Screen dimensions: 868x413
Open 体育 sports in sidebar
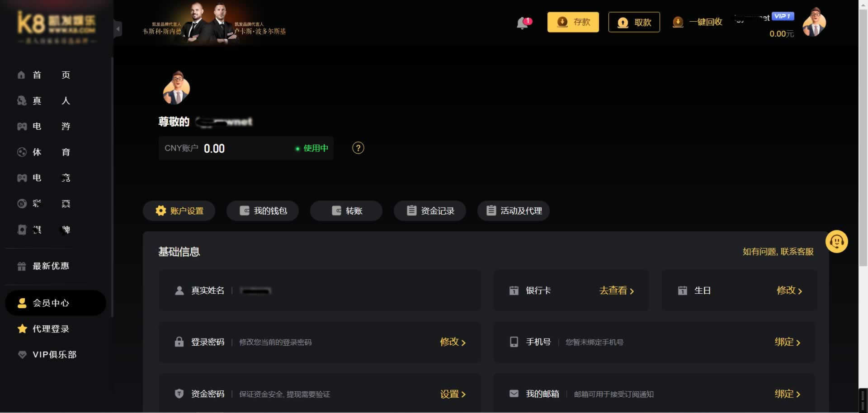(44, 152)
